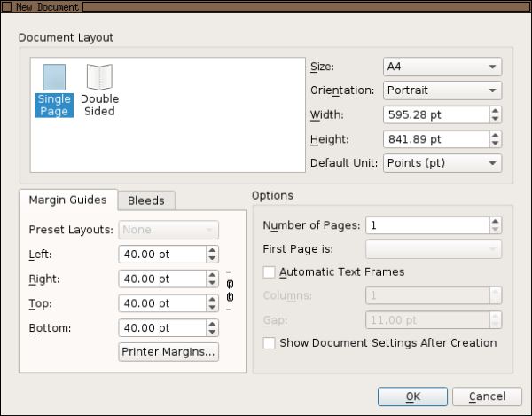Decrease the Bottom margin with down arrow
532x416 pixels.
pos(212,332)
